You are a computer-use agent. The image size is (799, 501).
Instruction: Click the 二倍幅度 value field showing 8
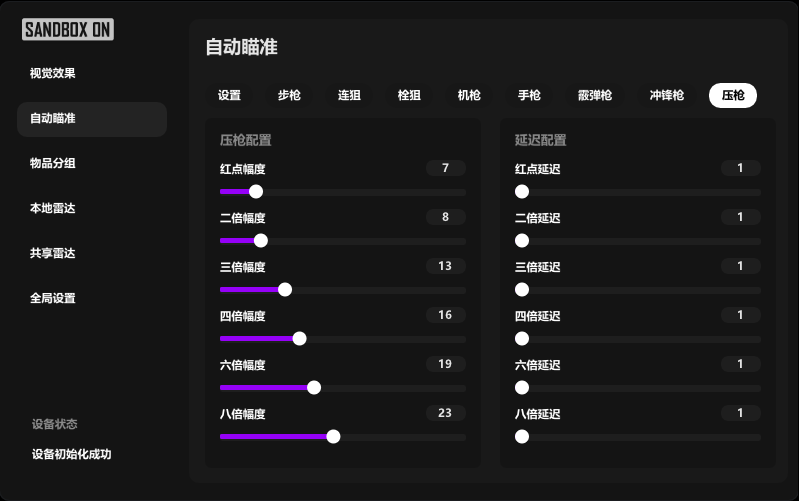[446, 217]
